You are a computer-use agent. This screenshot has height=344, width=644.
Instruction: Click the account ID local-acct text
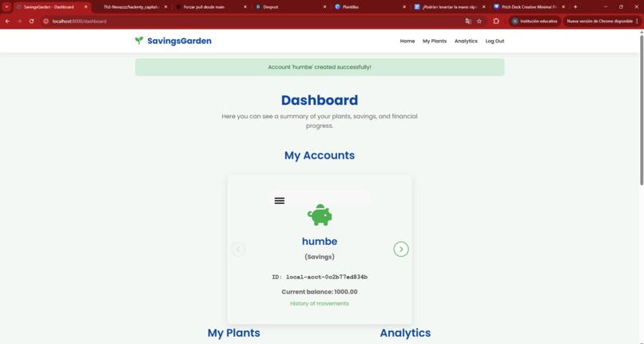click(x=320, y=277)
